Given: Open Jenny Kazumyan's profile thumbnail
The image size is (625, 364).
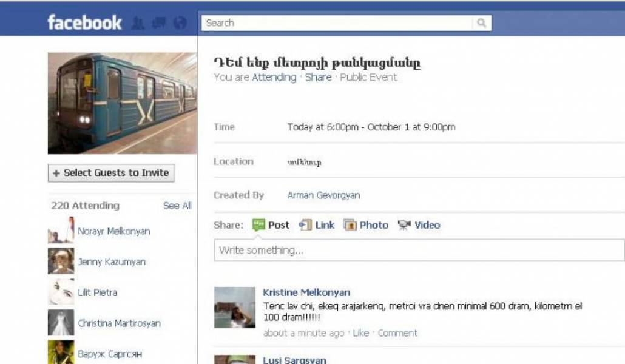Looking at the screenshot, I should tap(61, 261).
